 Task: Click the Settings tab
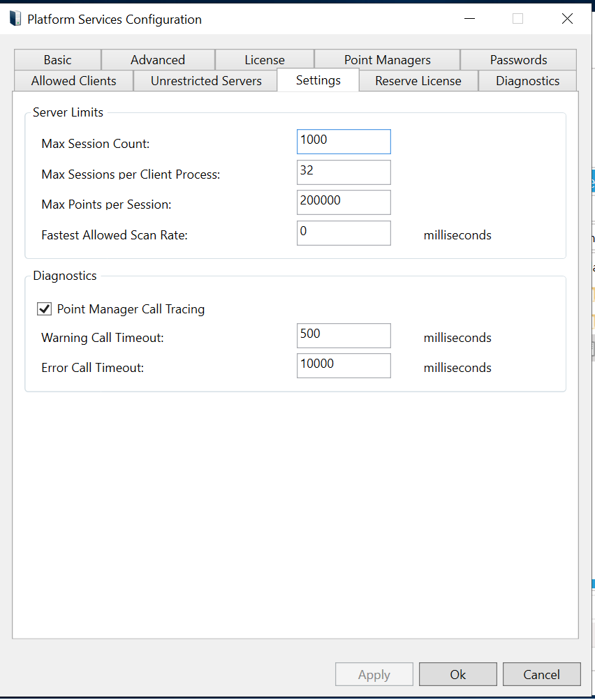click(x=318, y=80)
